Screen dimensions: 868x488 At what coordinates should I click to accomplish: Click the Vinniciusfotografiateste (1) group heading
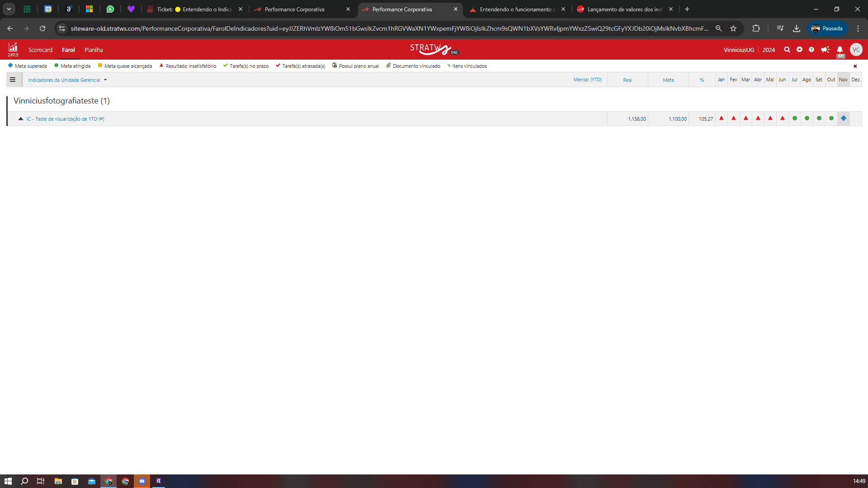coord(61,101)
